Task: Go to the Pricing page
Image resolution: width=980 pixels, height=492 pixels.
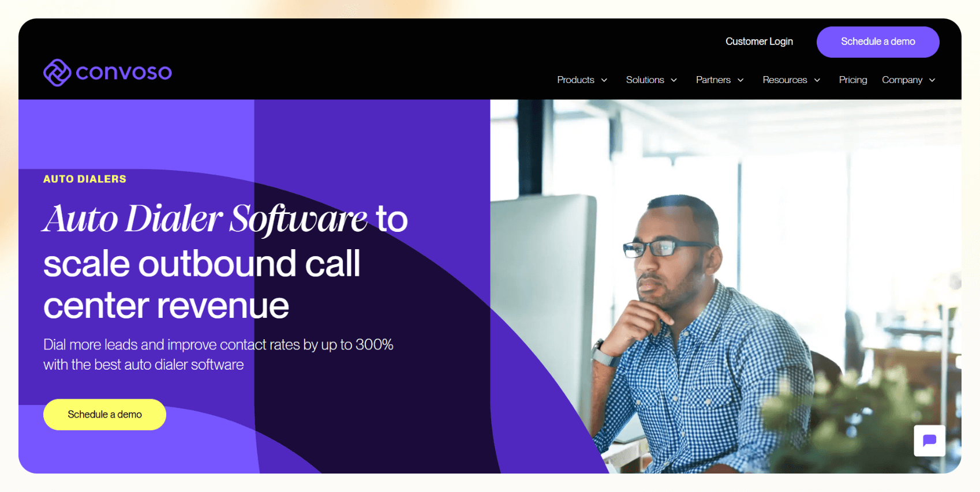Action: tap(853, 80)
